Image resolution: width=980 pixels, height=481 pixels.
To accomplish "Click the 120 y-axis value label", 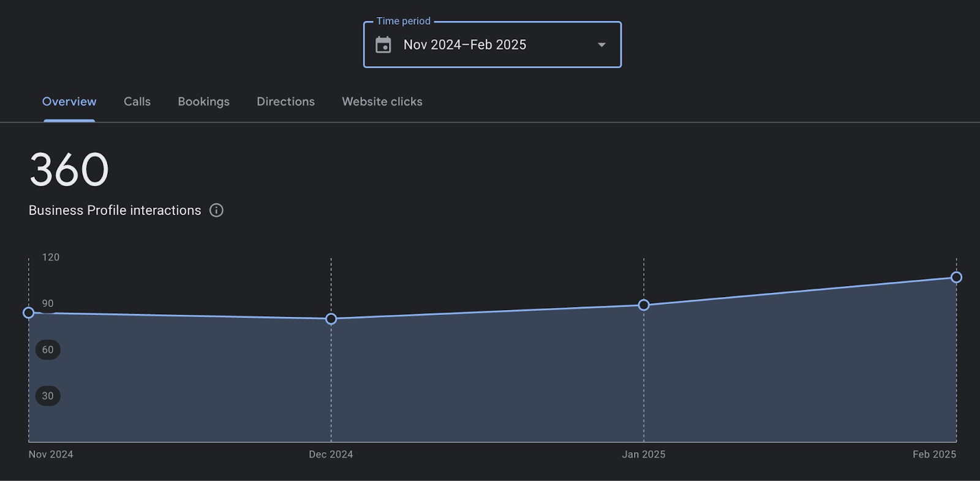I will pyautogui.click(x=51, y=257).
